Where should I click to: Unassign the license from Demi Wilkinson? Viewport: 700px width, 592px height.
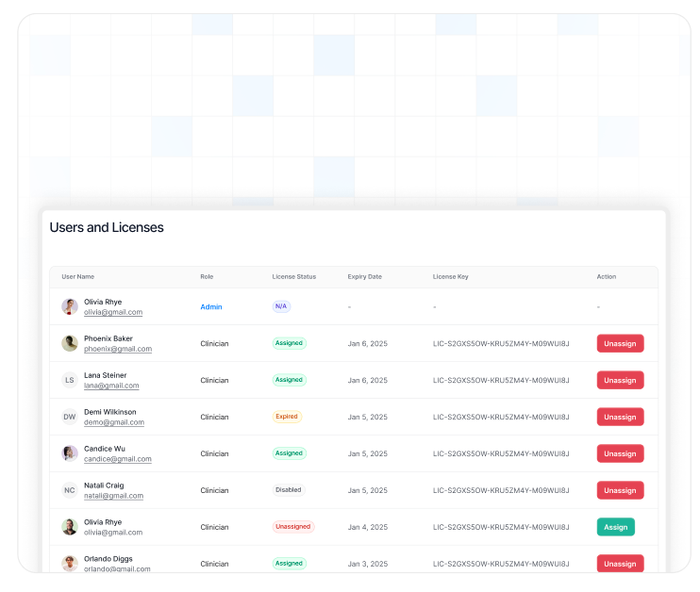(x=620, y=417)
